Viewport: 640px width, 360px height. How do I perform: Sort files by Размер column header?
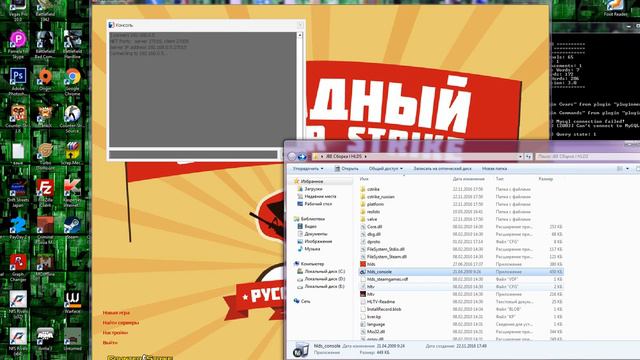pyautogui.click(x=546, y=179)
